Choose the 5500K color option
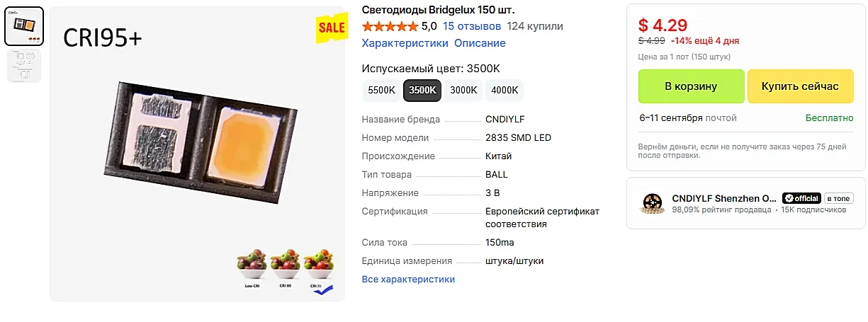The height and width of the screenshot is (322, 868). [x=381, y=91]
